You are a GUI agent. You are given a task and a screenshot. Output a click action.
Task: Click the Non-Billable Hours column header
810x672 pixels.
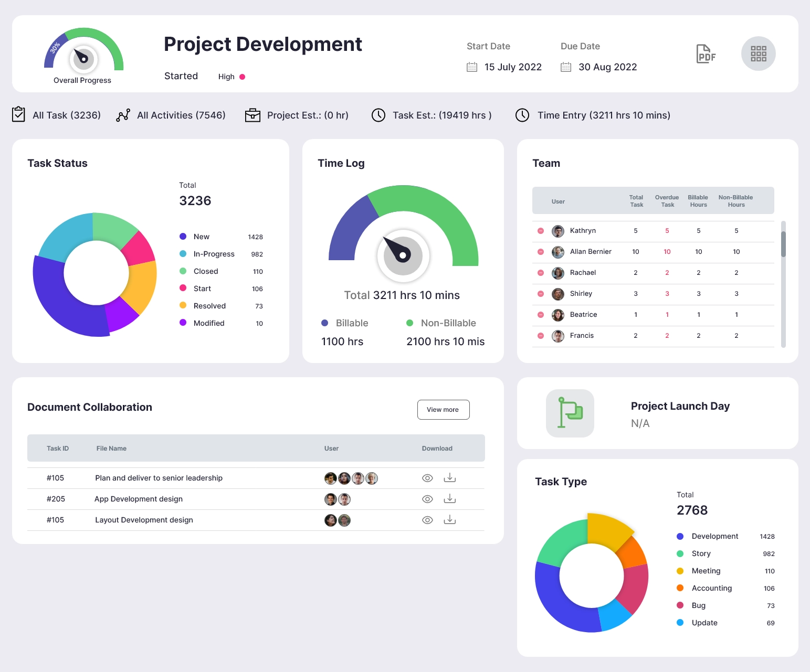[736, 201]
